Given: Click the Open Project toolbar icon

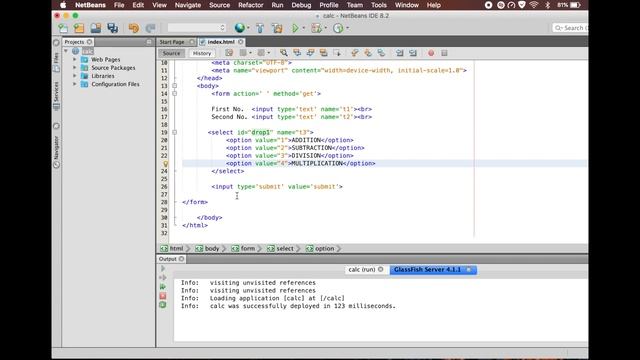Looking at the screenshot, I should [96, 28].
